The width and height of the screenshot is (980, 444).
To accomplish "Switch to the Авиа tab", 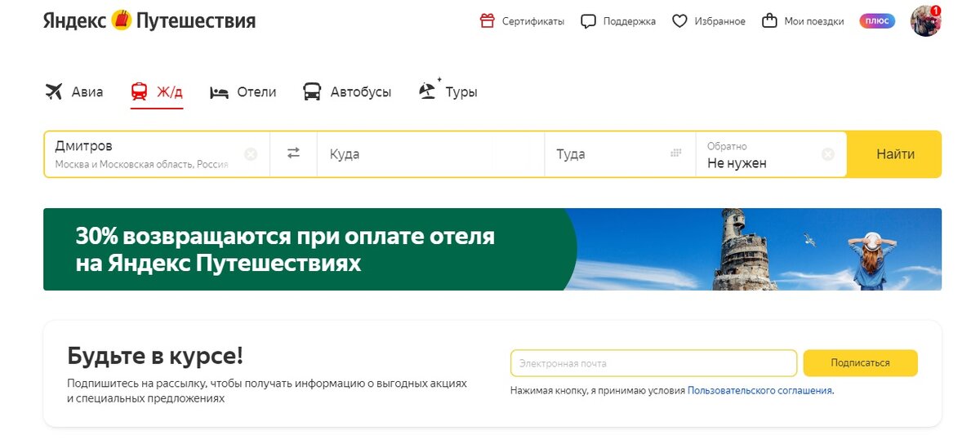I will pos(74,91).
